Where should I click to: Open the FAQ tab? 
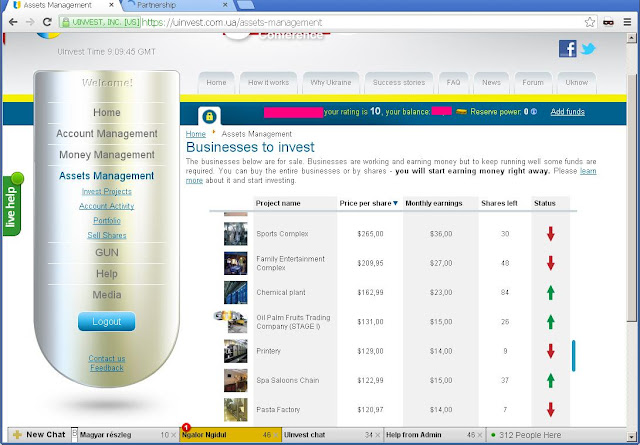click(x=453, y=82)
